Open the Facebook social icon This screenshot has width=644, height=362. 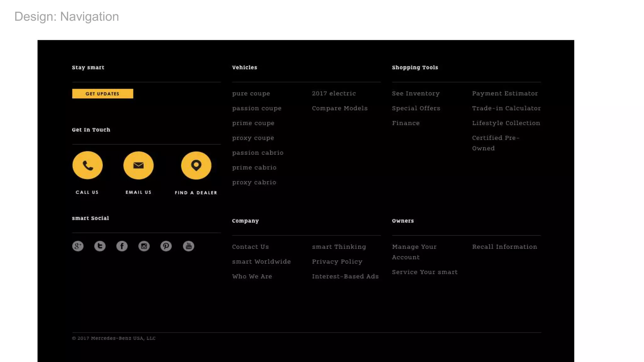coord(122,246)
